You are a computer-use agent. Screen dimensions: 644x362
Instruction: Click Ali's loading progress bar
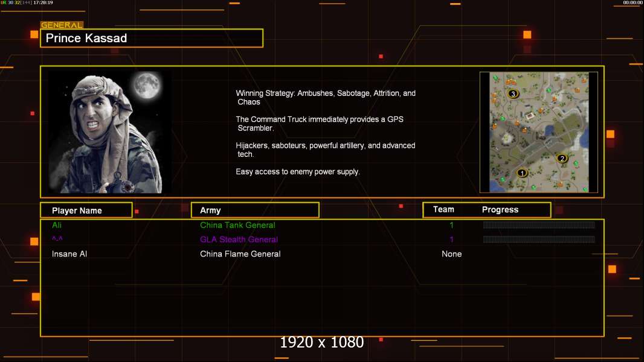tap(539, 224)
